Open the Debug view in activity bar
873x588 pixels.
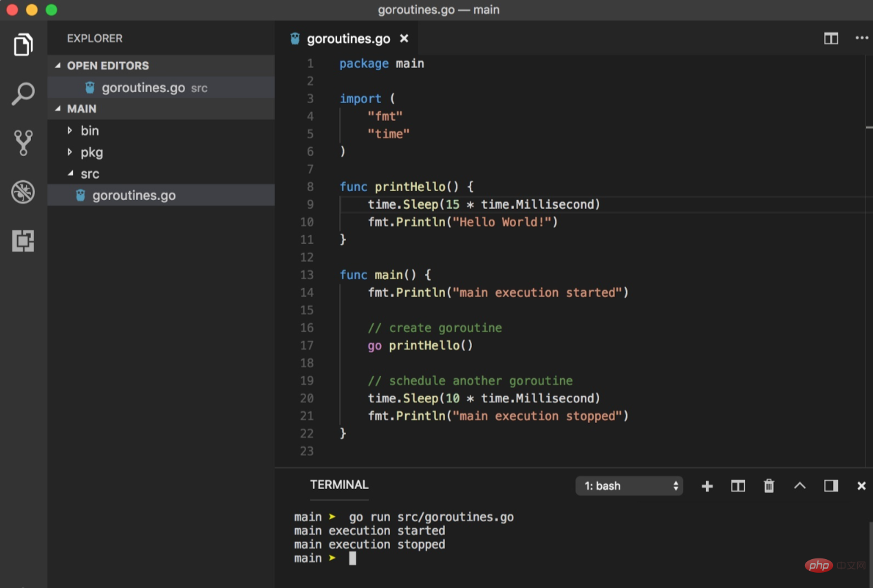[x=23, y=192]
